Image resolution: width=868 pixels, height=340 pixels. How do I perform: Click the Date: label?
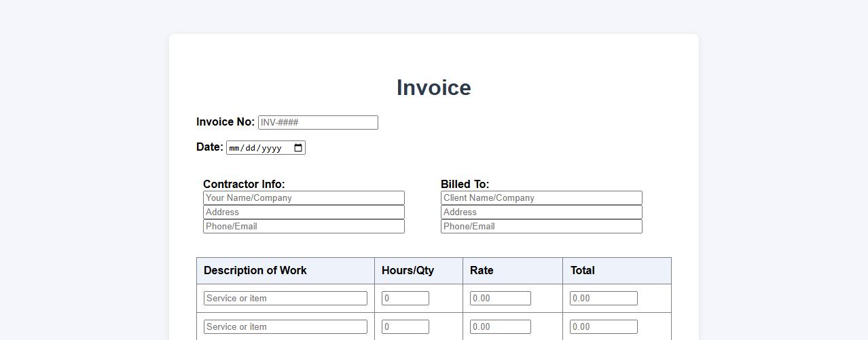(x=210, y=147)
